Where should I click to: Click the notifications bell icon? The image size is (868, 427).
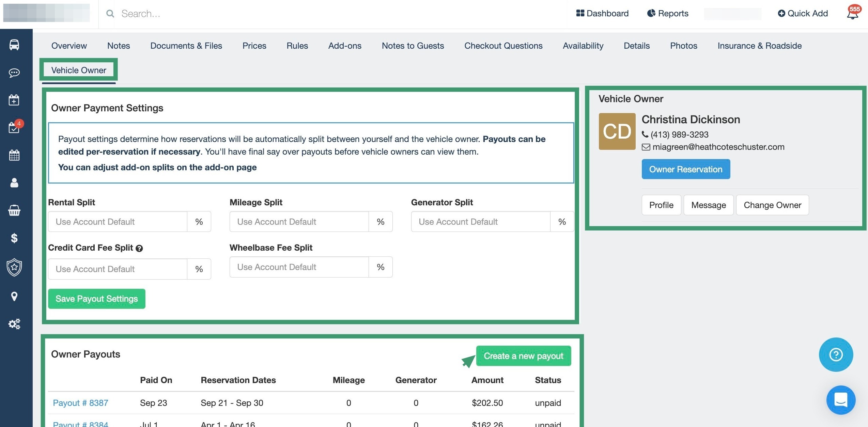[852, 14]
